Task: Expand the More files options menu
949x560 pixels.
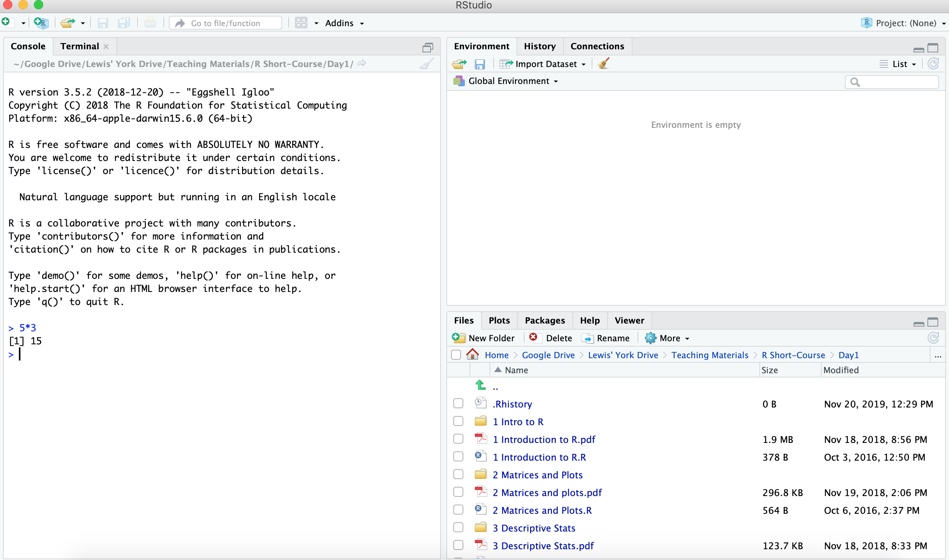Action: pos(668,338)
